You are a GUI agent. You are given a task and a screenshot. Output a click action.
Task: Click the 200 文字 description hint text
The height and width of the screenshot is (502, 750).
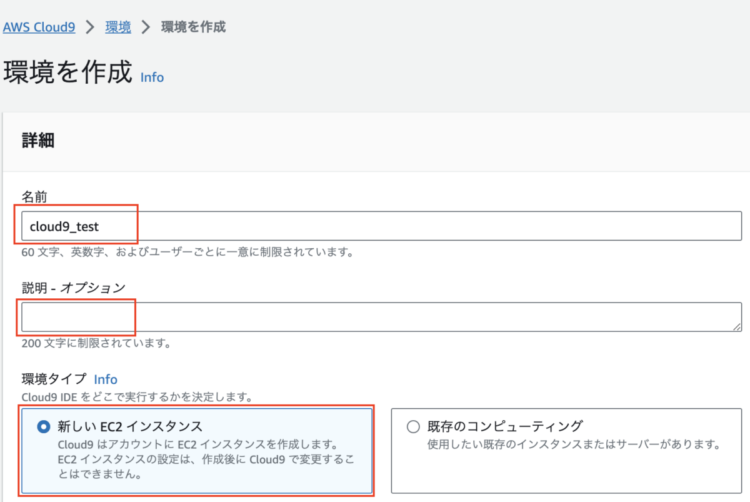(x=96, y=343)
